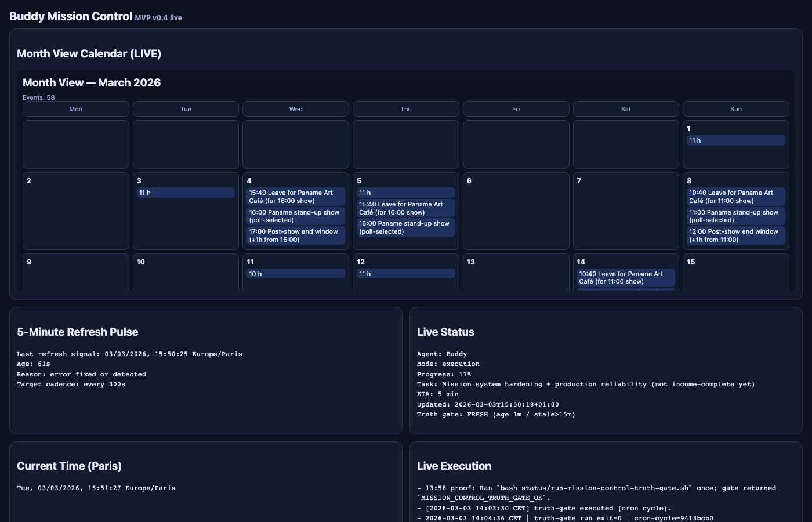Open the 10 h event on March 11
Screen dimensions: 812x522
tap(295, 274)
